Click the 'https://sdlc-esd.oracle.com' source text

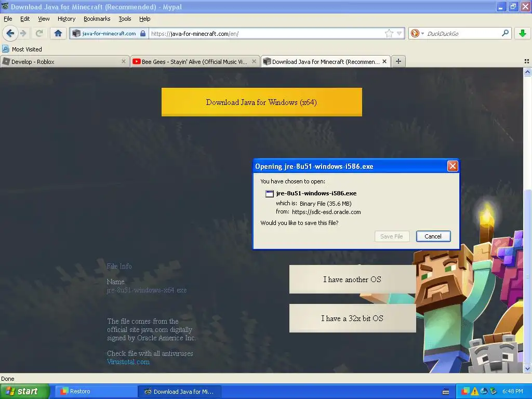tap(326, 212)
